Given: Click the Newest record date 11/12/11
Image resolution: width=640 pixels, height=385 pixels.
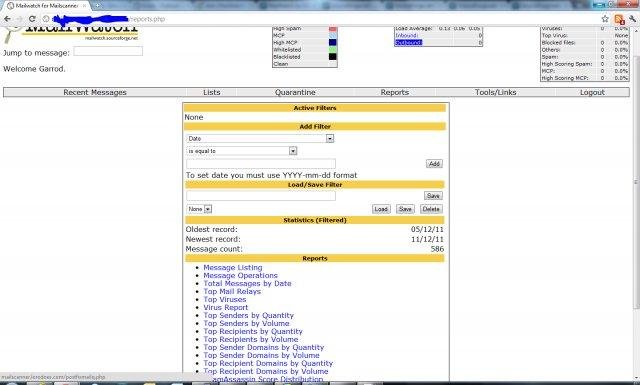Looking at the screenshot, I should point(427,239).
